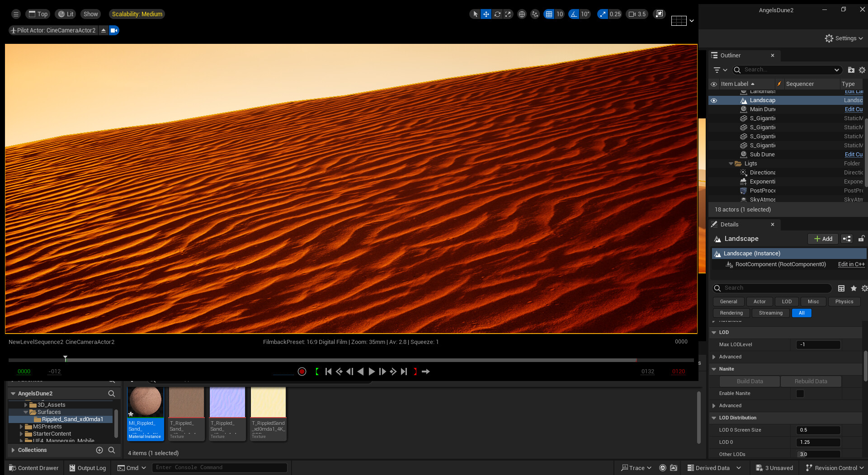Switch to the Details tab
Screen dimensions: 868x475
(x=730, y=224)
